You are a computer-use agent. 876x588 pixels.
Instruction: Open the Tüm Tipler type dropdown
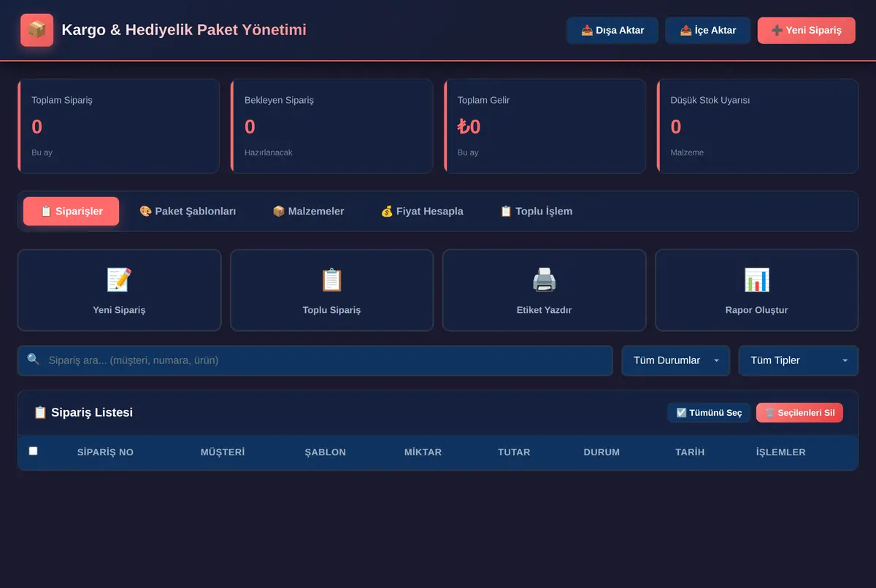(x=799, y=360)
